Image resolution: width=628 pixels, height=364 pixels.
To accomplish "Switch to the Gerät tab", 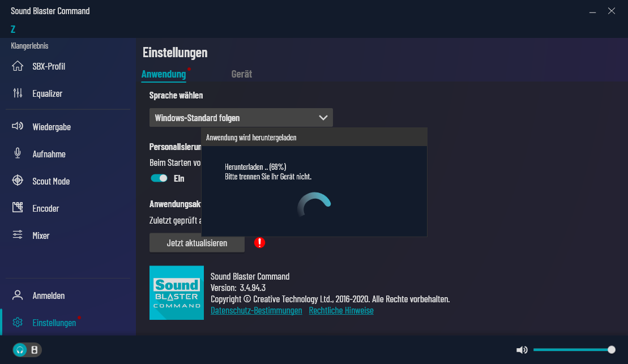I will [241, 74].
